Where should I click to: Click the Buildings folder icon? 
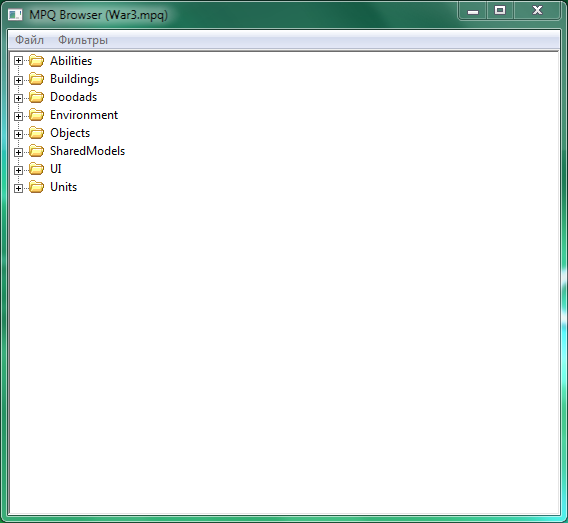pos(36,79)
